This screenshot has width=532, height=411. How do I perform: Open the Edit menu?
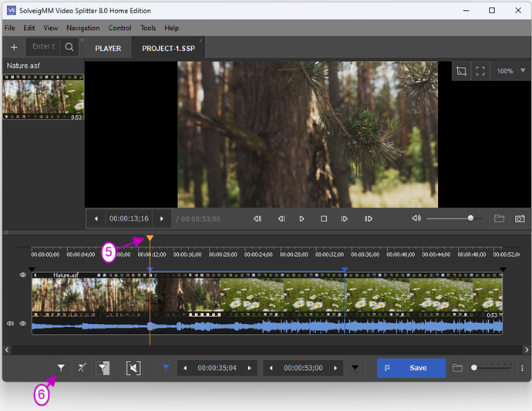(x=29, y=28)
